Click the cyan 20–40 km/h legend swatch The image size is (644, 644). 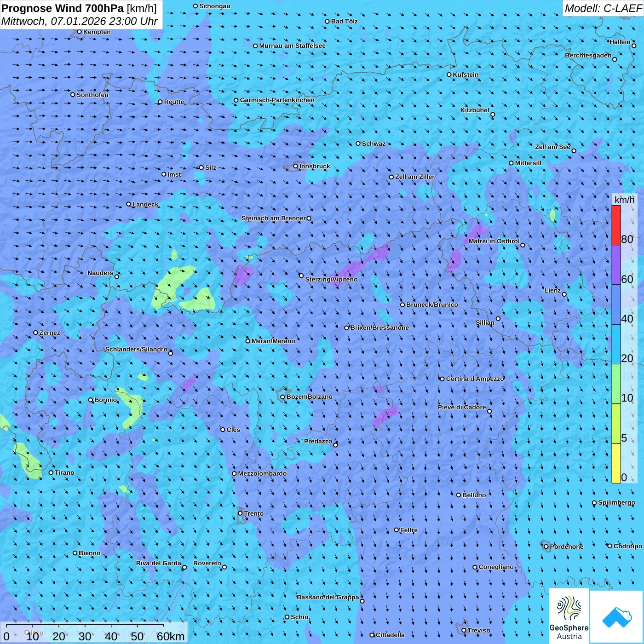(x=616, y=345)
